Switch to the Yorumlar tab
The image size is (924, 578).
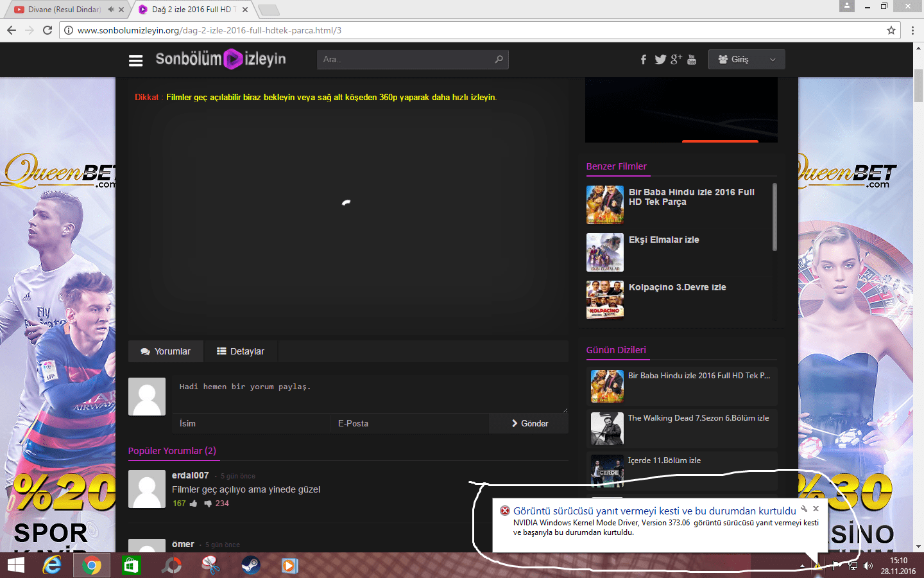click(x=166, y=351)
